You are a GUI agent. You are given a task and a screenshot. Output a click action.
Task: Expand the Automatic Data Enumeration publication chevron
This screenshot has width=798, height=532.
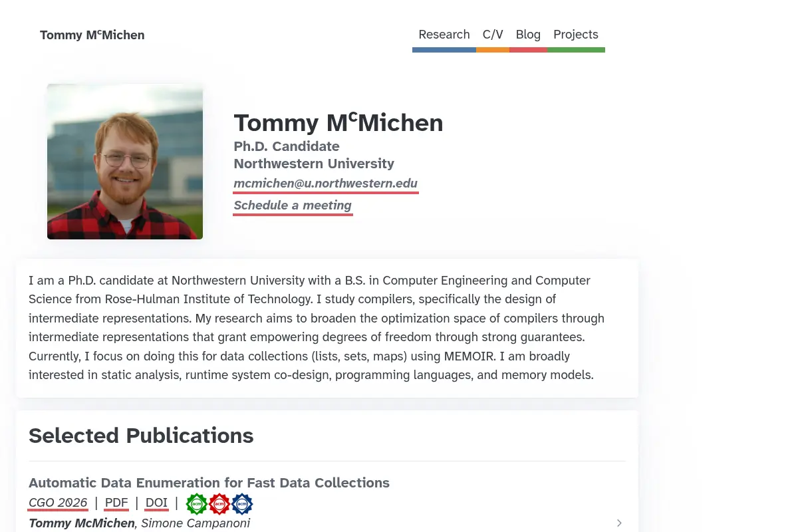619,523
